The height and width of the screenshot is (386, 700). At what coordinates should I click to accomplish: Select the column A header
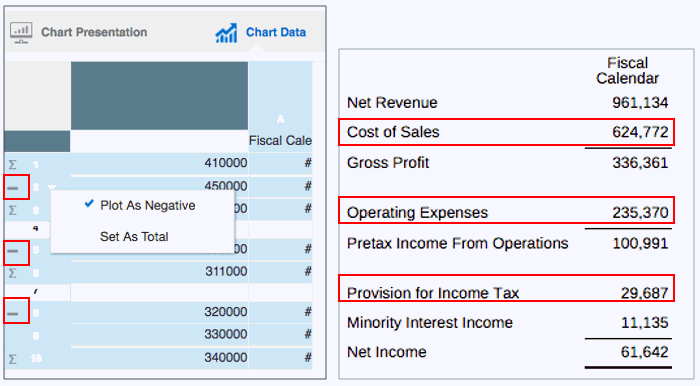coord(280,119)
